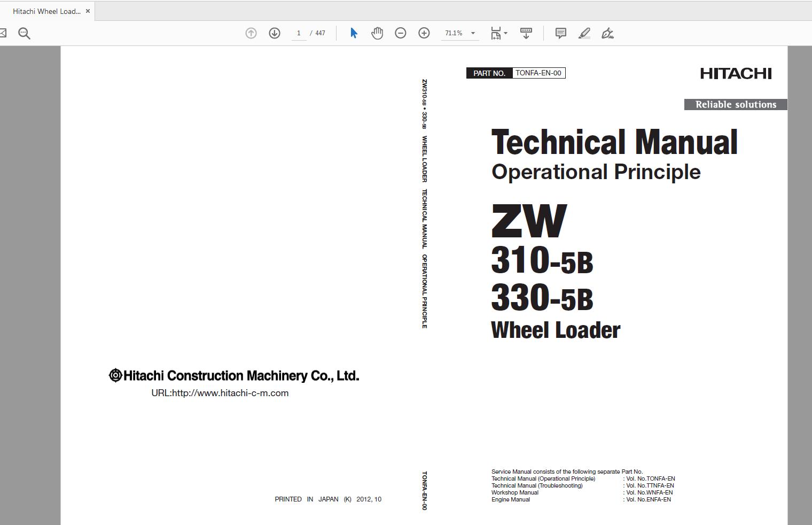The height and width of the screenshot is (525, 812).
Task: Click the PRINTED IN JAPAN line
Action: (328, 499)
